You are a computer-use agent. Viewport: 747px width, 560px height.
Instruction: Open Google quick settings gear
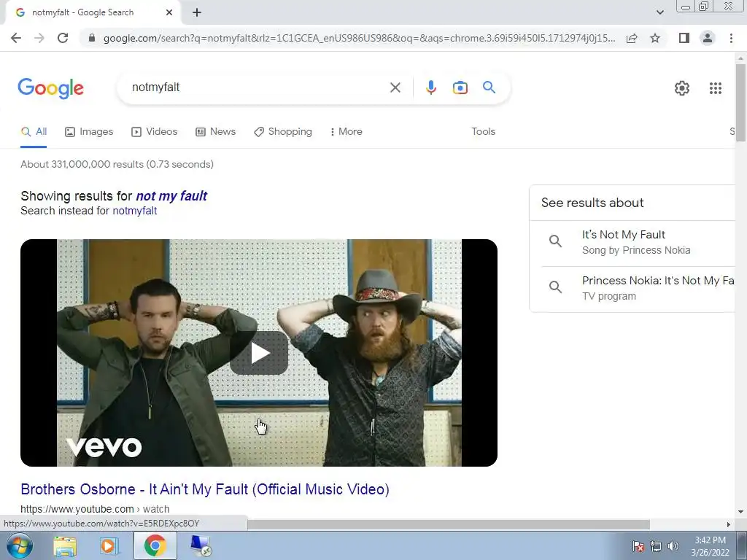pos(682,88)
